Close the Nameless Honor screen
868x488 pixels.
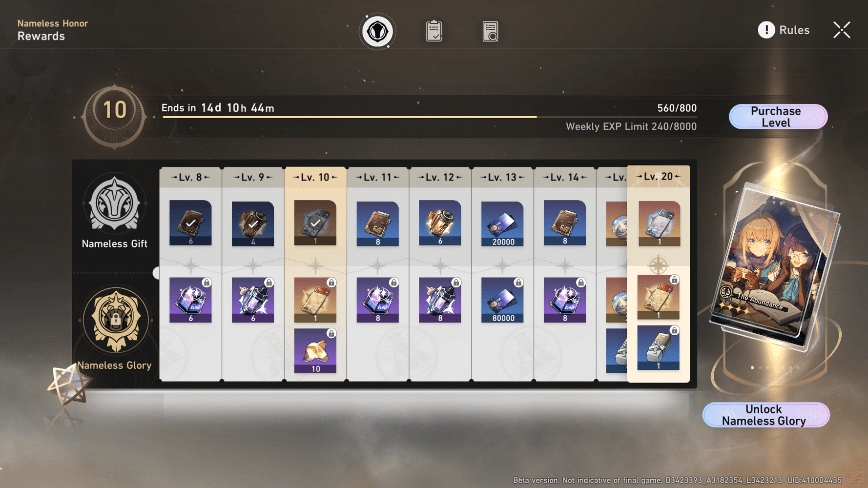point(842,30)
